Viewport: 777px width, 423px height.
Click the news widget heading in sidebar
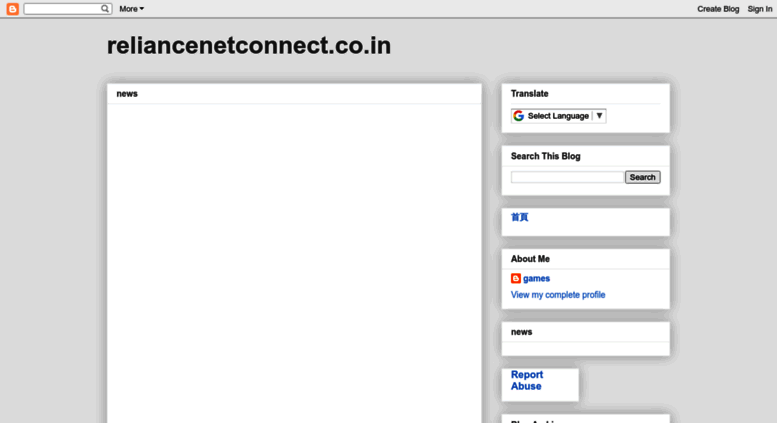(x=521, y=332)
